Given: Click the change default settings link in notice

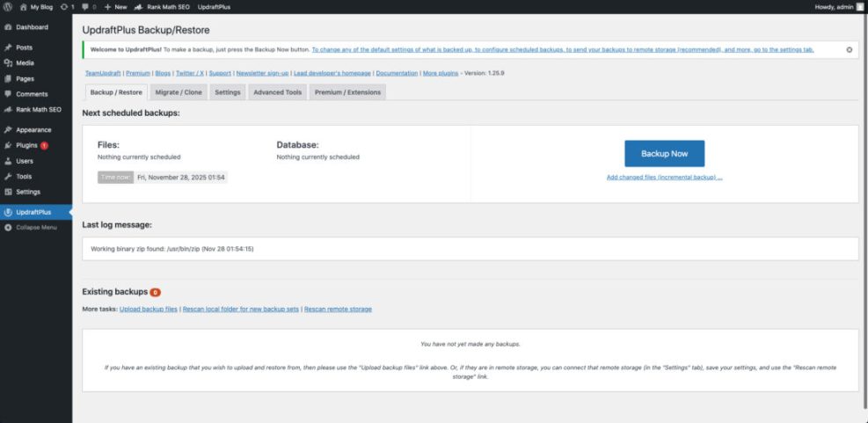Looking at the screenshot, I should click(563, 49).
